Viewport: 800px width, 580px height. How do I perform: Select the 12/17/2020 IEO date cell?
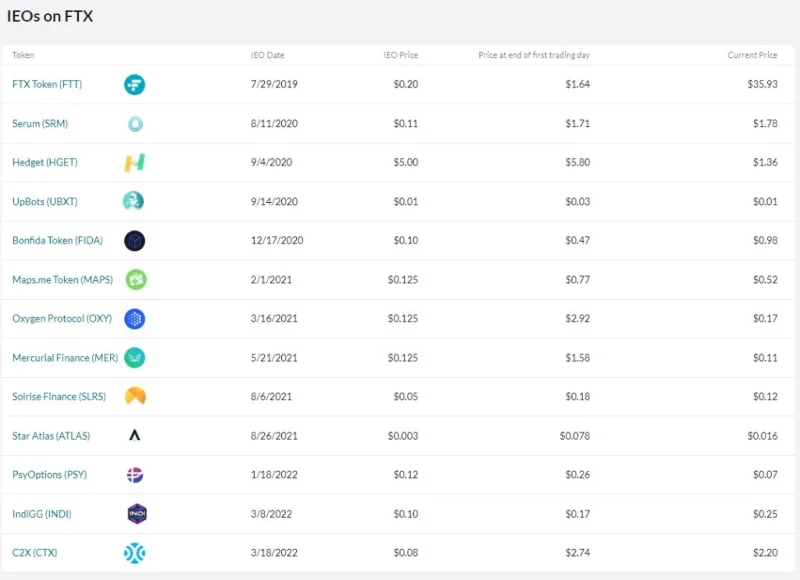click(x=277, y=240)
